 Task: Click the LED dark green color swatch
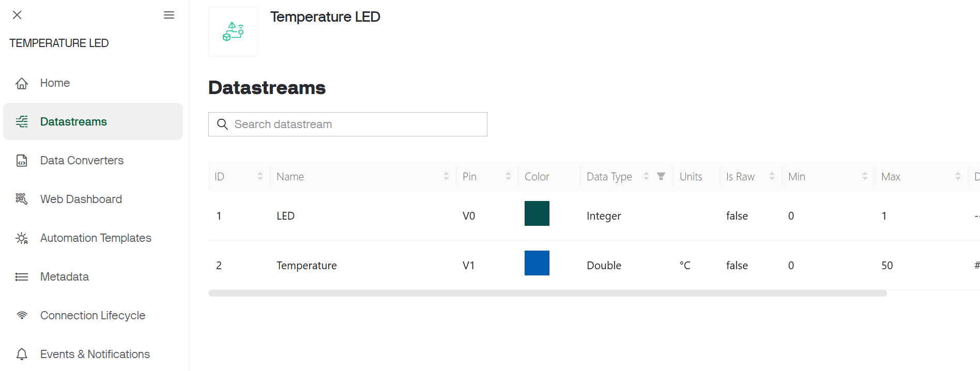(537, 213)
